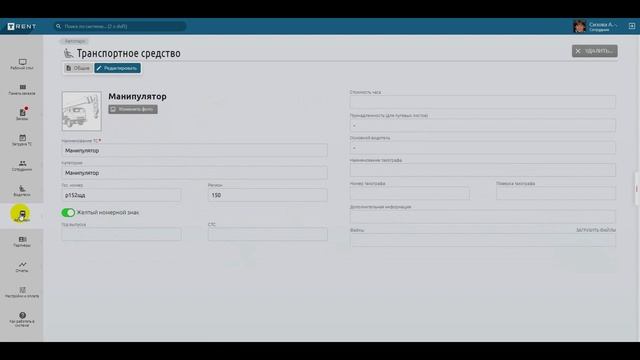The height and width of the screenshot is (360, 640).
Task: Switch to the Общее tab
Action: pyautogui.click(x=78, y=68)
